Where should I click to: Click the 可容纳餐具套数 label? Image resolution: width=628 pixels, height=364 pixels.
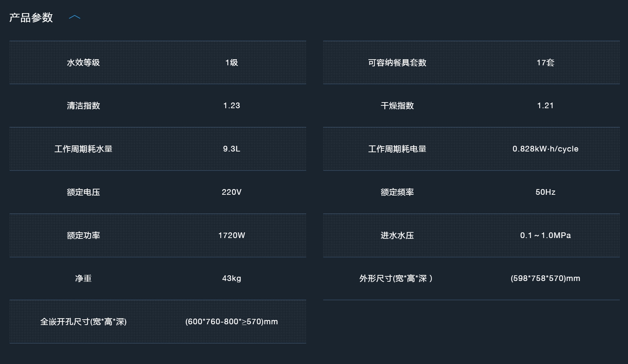point(397,63)
